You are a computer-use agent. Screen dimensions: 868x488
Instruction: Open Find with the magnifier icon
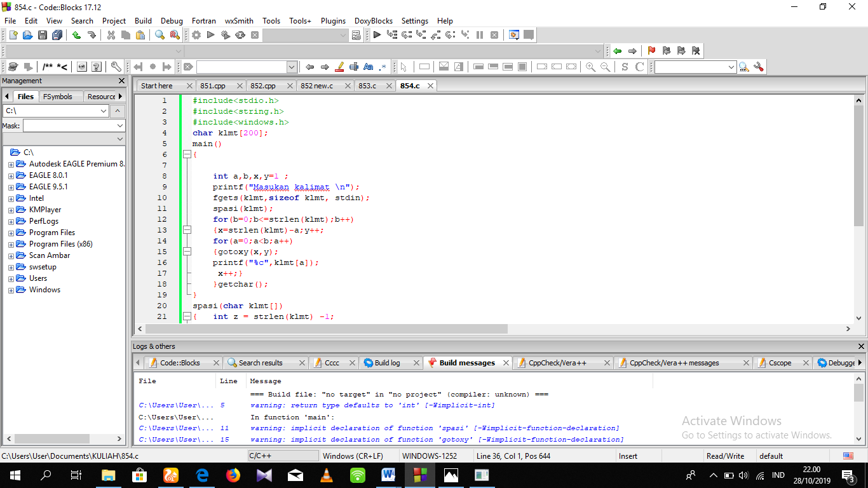point(160,35)
